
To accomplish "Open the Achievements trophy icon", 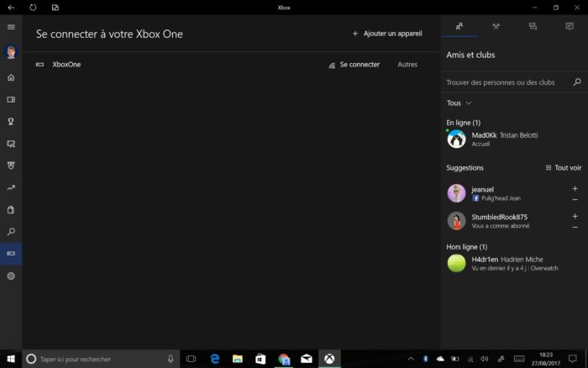I will point(11,121).
